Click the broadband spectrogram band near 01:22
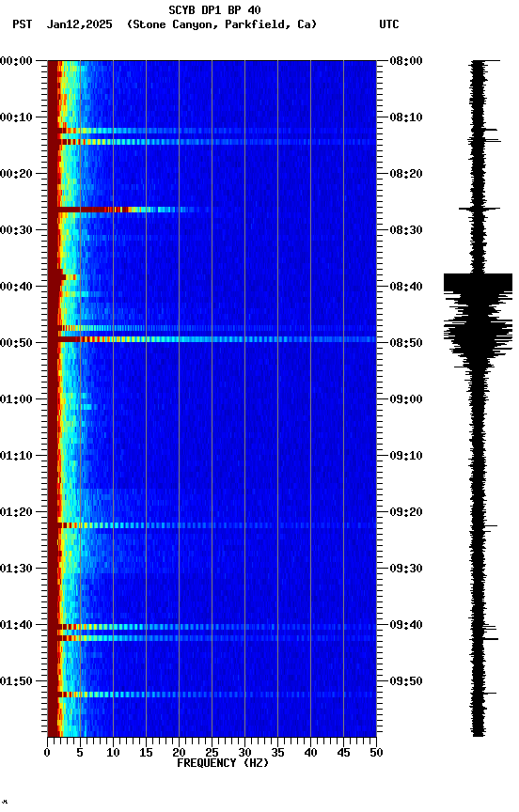Image resolution: width=519 pixels, height=812 pixels. pyautogui.click(x=212, y=525)
